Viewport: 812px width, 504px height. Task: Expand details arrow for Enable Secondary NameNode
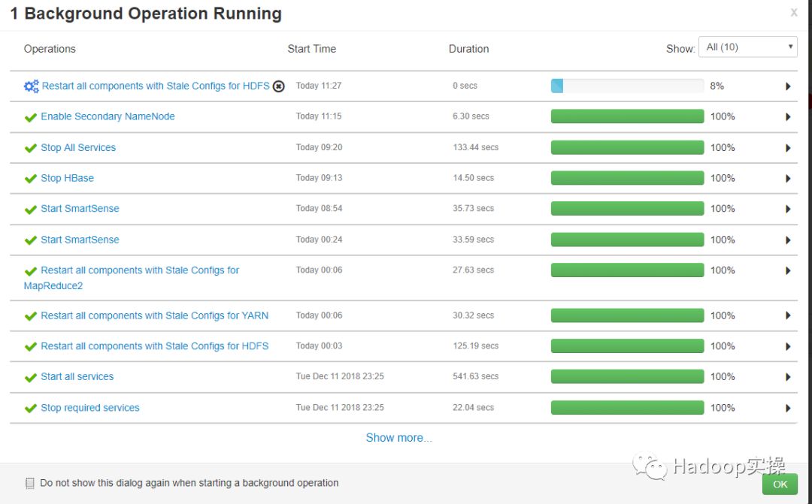pos(788,117)
